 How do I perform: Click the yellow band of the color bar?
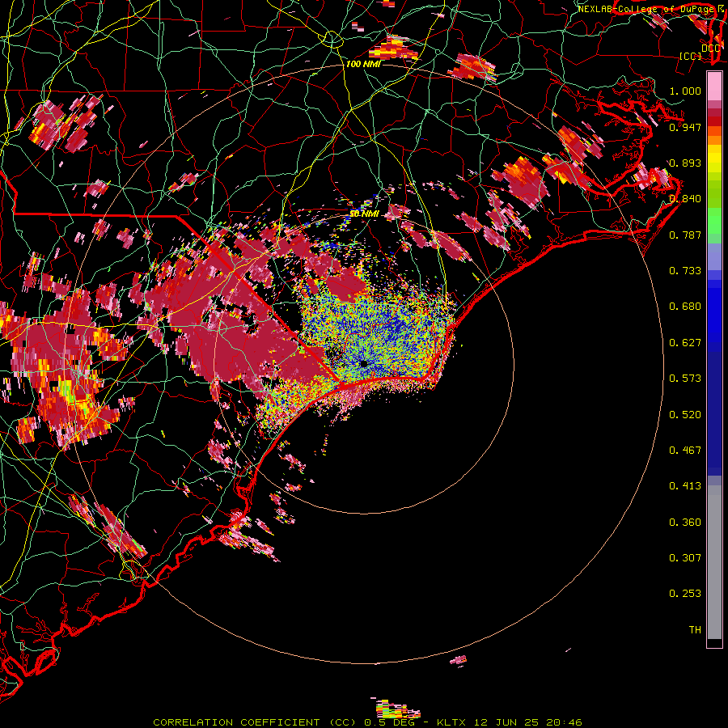(714, 159)
